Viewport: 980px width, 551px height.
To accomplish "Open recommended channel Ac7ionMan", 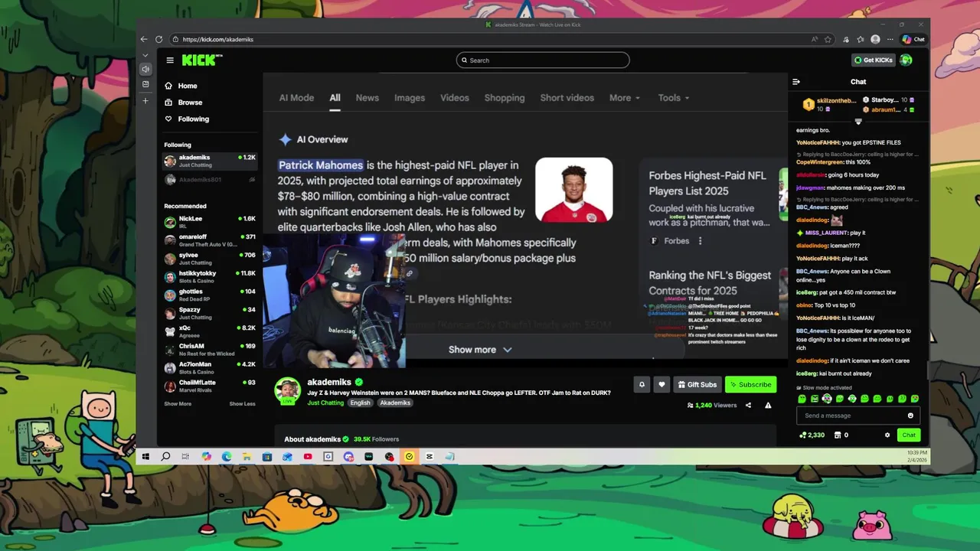I will (x=210, y=367).
